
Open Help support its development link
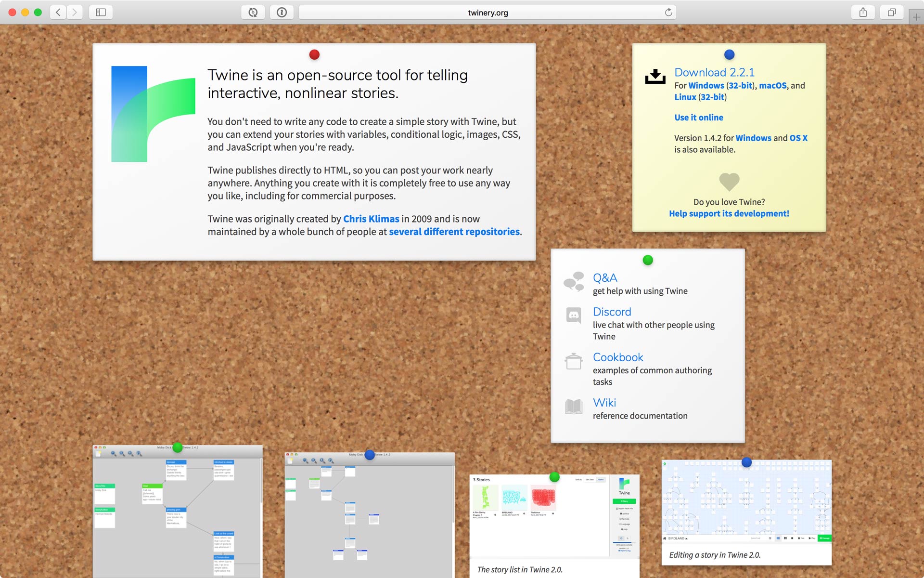coord(729,213)
